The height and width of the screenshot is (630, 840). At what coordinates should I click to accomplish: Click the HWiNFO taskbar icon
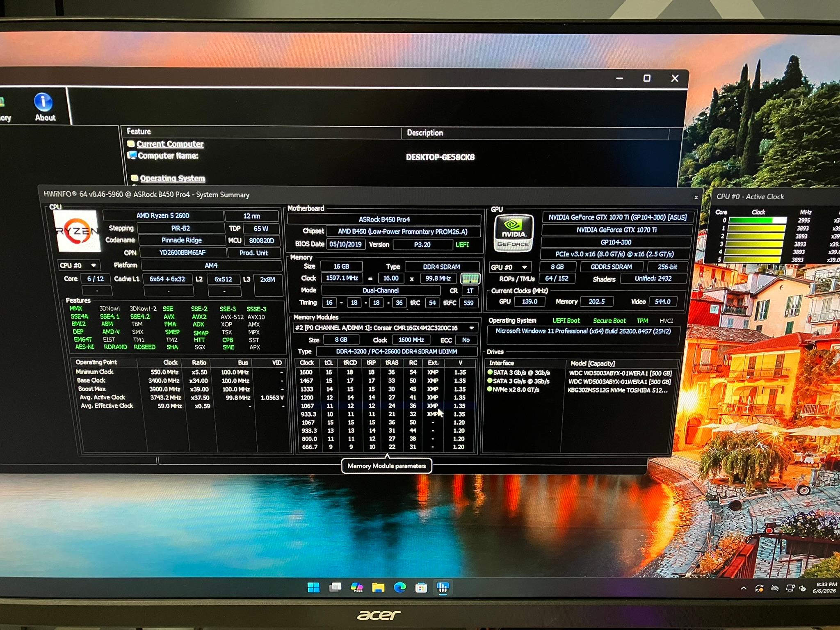(x=443, y=587)
